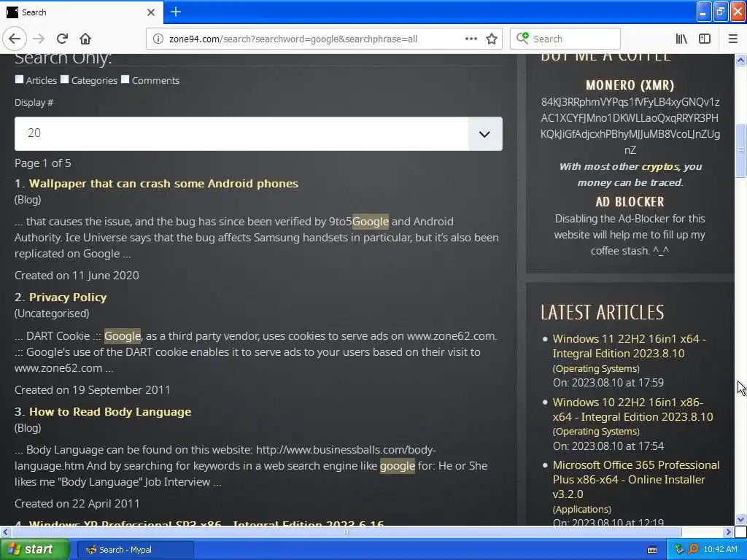Click the 10:42 AM taskbar clock
This screenshot has height=560, width=747.
coord(720,550)
